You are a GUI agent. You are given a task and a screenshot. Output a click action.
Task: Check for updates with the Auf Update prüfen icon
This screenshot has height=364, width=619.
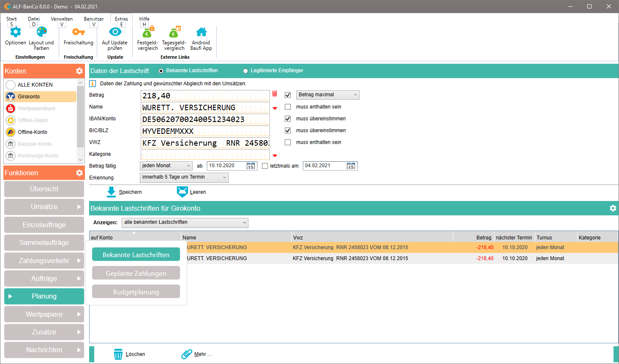point(115,32)
